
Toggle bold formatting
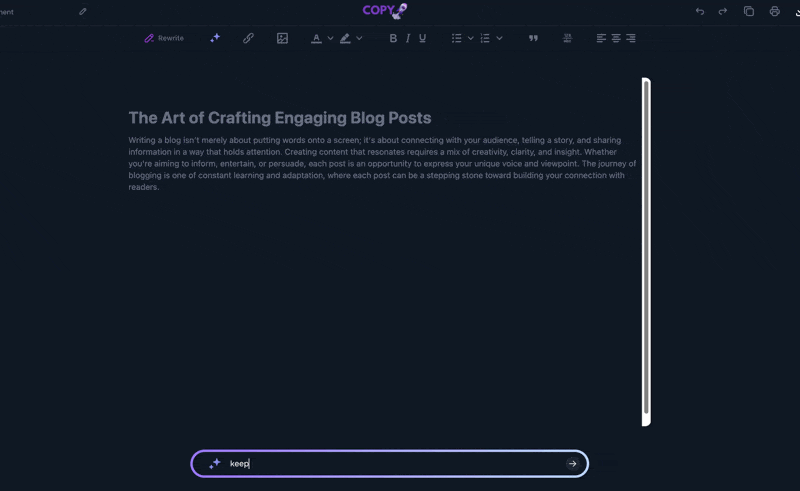(393, 38)
